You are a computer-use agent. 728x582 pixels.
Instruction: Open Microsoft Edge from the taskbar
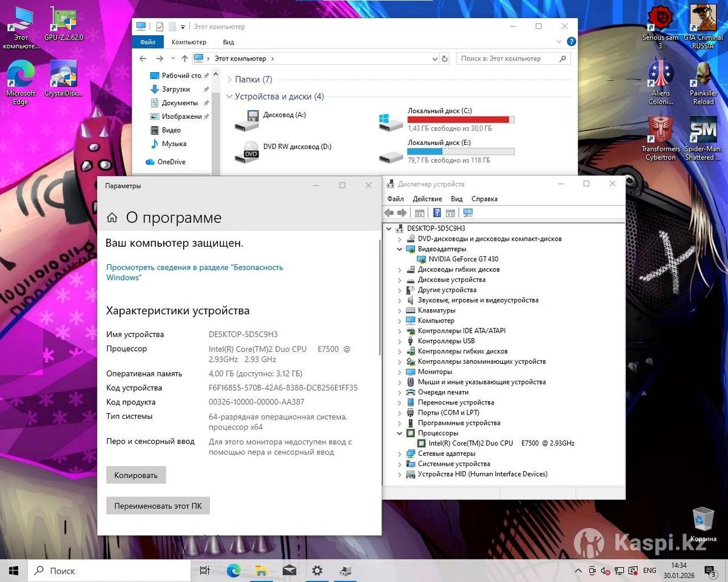pyautogui.click(x=233, y=570)
